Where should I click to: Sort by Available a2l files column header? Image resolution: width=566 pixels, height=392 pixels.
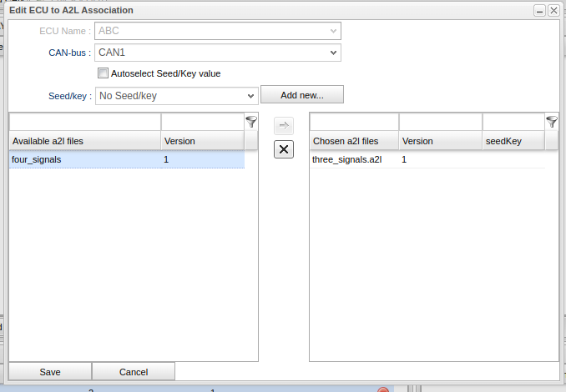[x=84, y=141]
